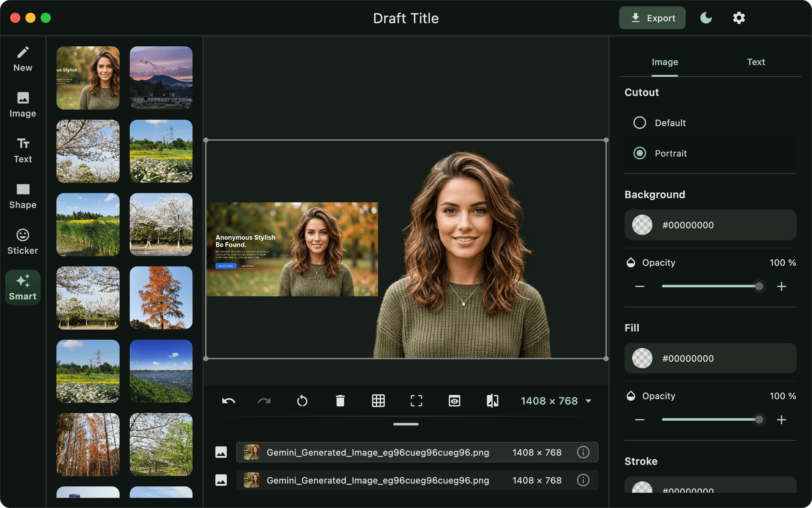The height and width of the screenshot is (508, 812).
Task: Click the Fill opacity slider handle
Action: pyautogui.click(x=759, y=420)
